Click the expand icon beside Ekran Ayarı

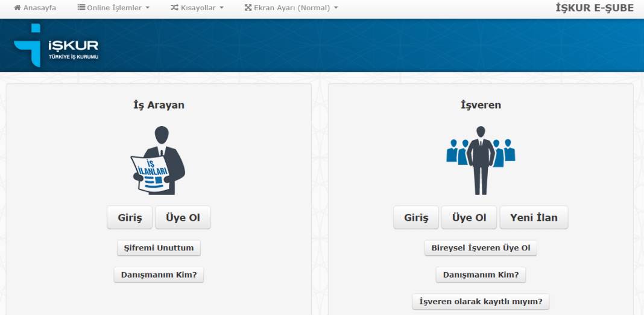(x=248, y=7)
